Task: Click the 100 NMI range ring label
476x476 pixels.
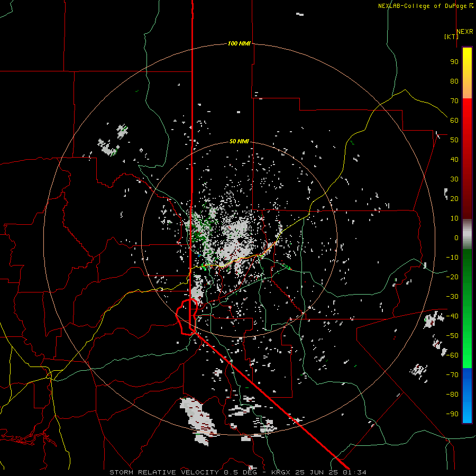Action: pyautogui.click(x=239, y=44)
